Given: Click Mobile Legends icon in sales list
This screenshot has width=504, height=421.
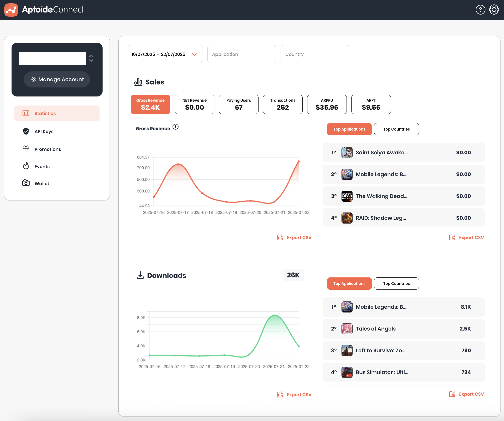Looking at the screenshot, I should [347, 174].
